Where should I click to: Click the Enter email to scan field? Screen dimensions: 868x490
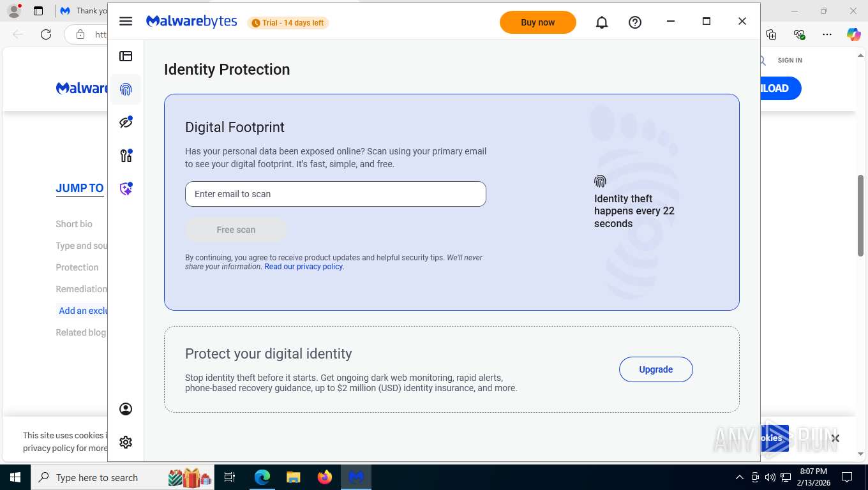(x=336, y=194)
